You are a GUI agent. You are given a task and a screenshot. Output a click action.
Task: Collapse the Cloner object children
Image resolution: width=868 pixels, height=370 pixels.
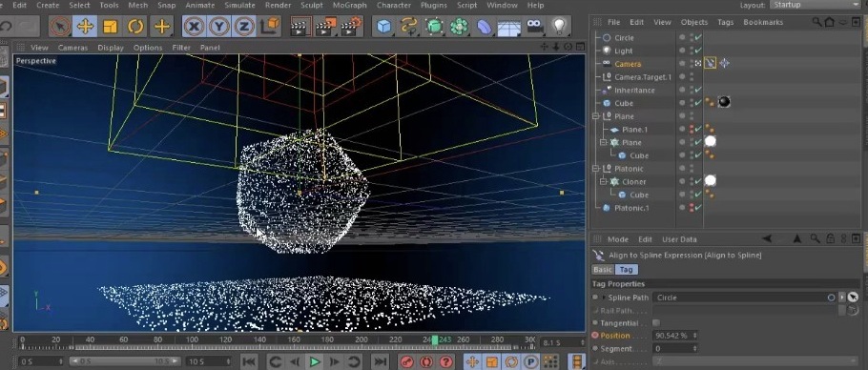[x=604, y=181]
